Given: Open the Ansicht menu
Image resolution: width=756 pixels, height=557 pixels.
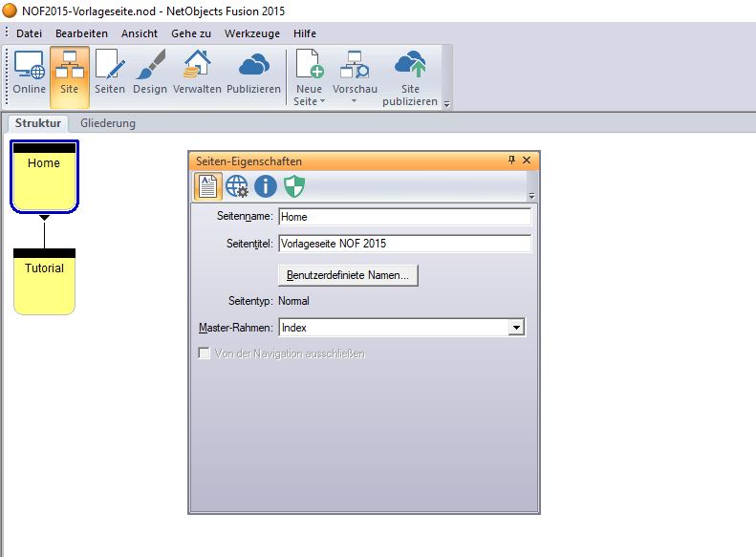Looking at the screenshot, I should (x=140, y=33).
